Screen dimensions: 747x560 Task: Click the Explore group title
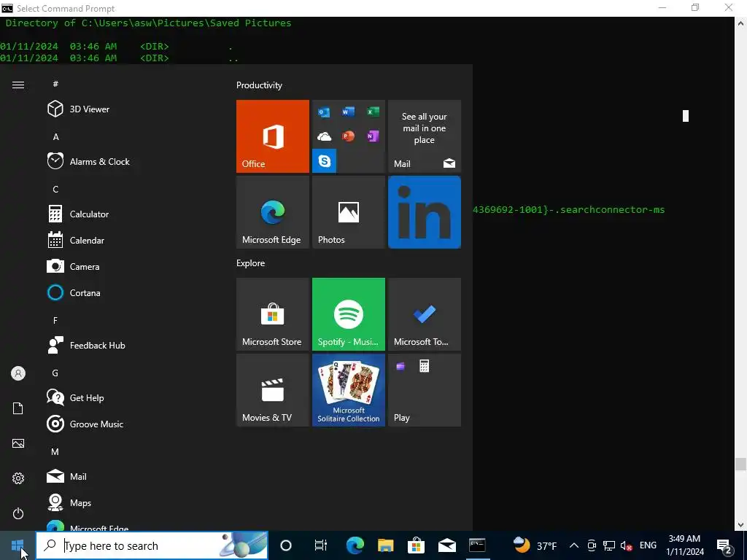[x=251, y=262]
